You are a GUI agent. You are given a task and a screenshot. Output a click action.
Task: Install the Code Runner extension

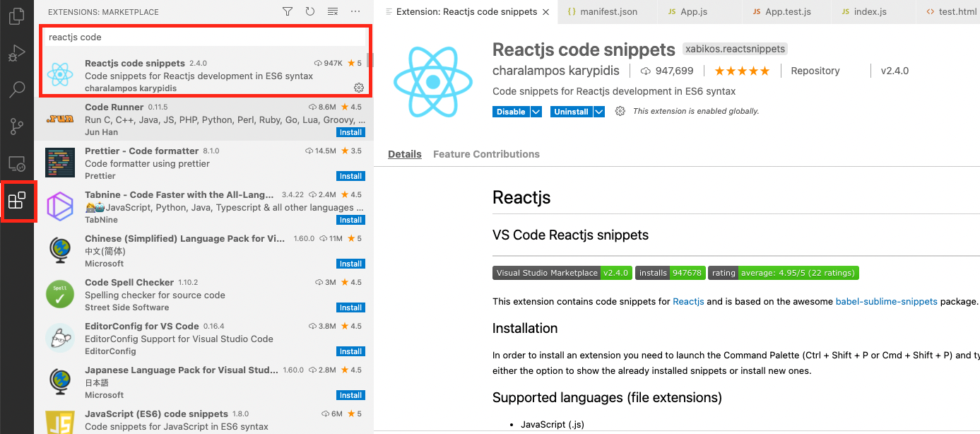point(350,132)
